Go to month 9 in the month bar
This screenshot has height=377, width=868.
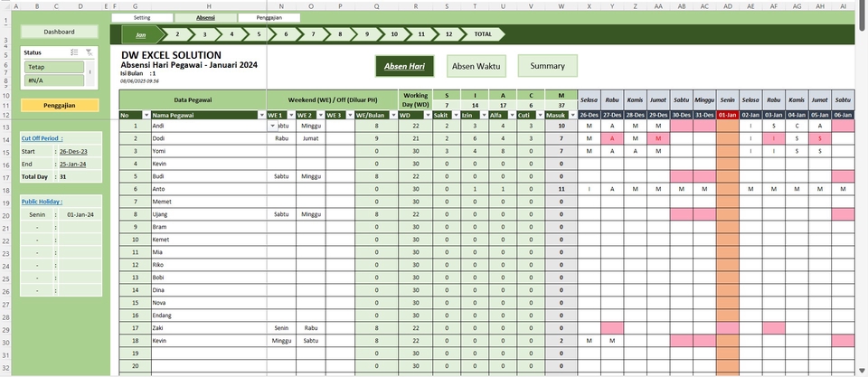click(367, 34)
